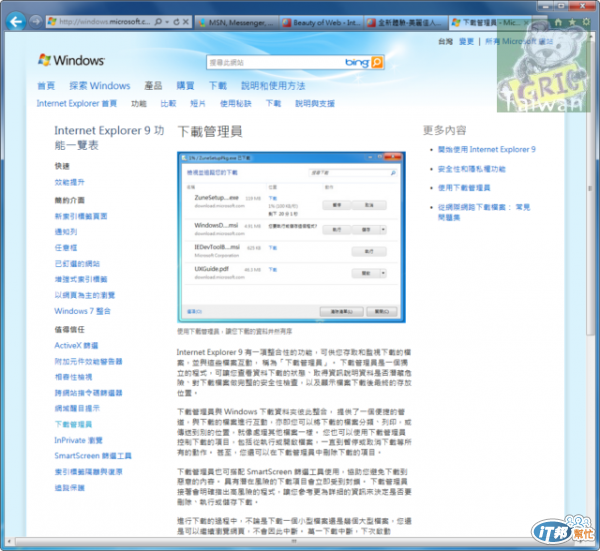This screenshot has height=551, width=600.
Task: Open the address bar dropdown arrow
Action: [167, 22]
